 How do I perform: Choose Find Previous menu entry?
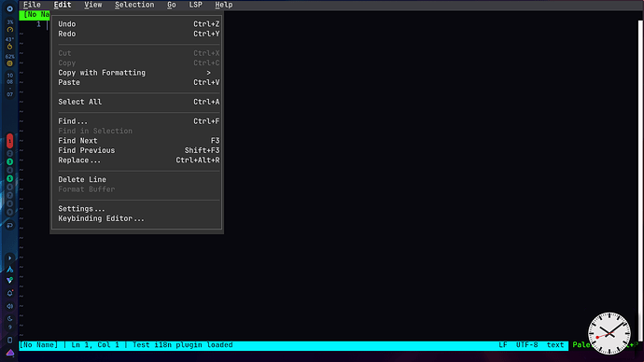coord(138,150)
